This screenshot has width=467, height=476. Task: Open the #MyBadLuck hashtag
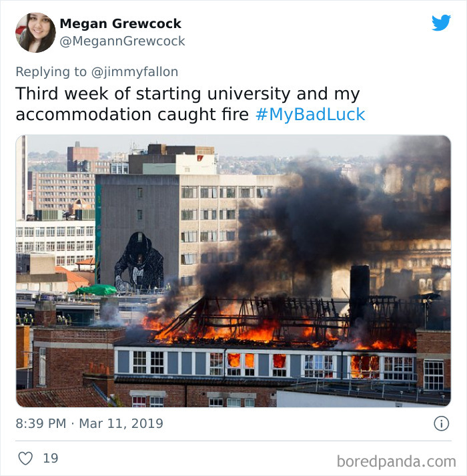[310, 114]
